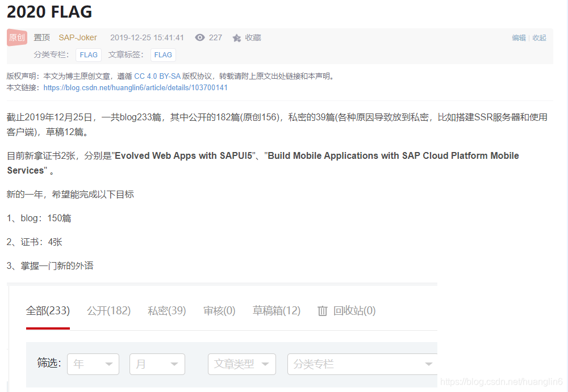The image size is (568, 392).
Task: Click the 置顶 pinned label
Action: click(41, 37)
